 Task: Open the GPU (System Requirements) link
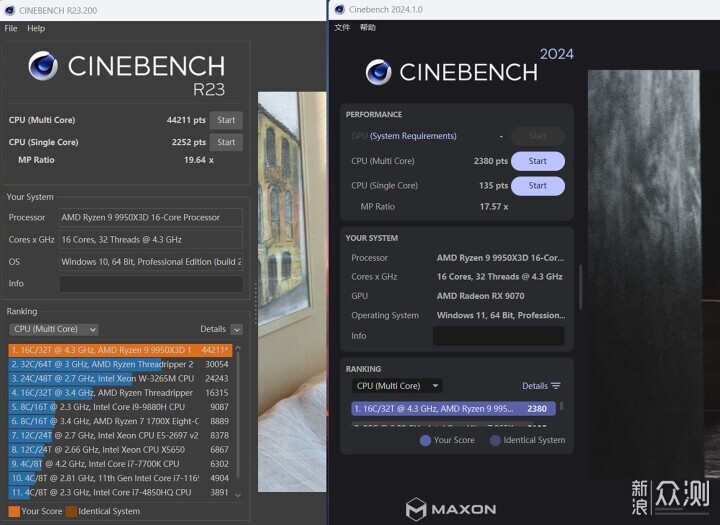[x=413, y=136]
